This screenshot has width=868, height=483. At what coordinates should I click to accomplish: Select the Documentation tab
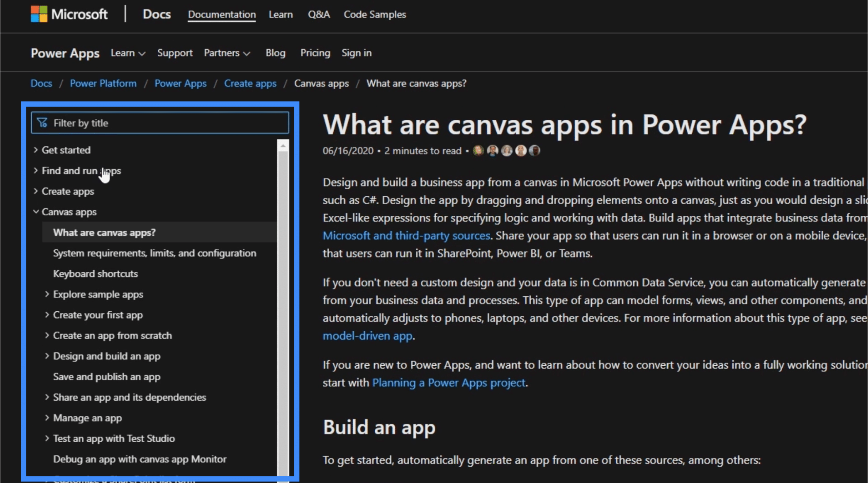coord(222,14)
